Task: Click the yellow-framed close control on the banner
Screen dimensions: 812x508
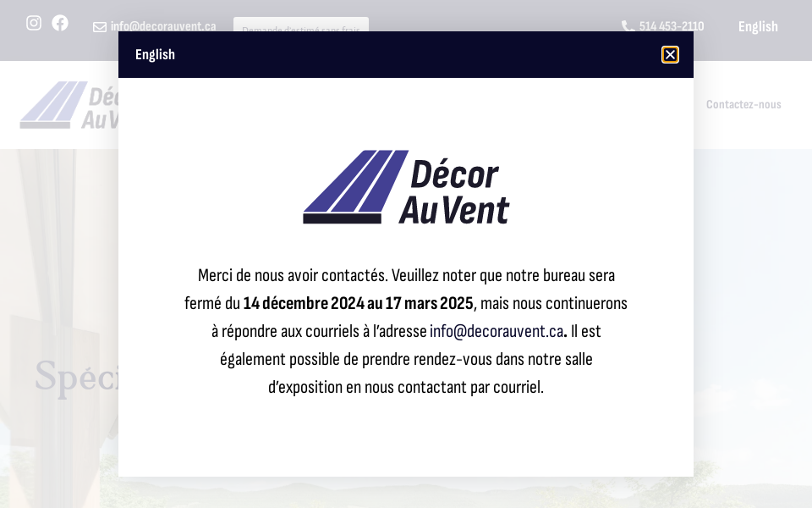Action: (x=670, y=54)
